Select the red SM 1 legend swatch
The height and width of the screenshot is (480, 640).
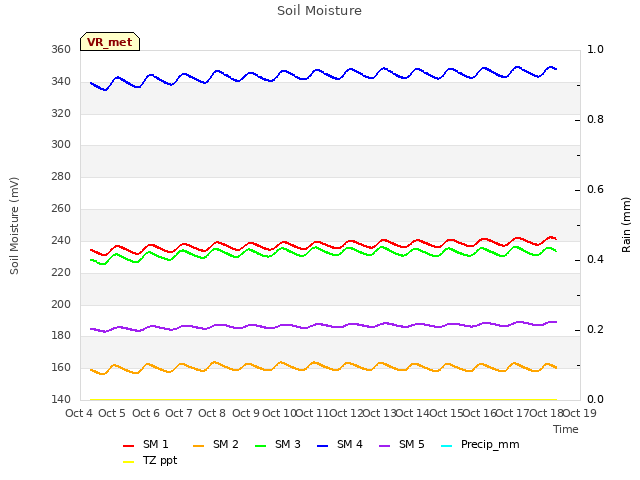pos(129,446)
